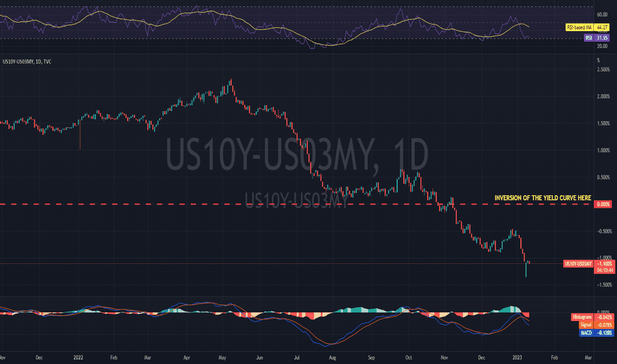Click the Jul label on time axis

pos(297,357)
